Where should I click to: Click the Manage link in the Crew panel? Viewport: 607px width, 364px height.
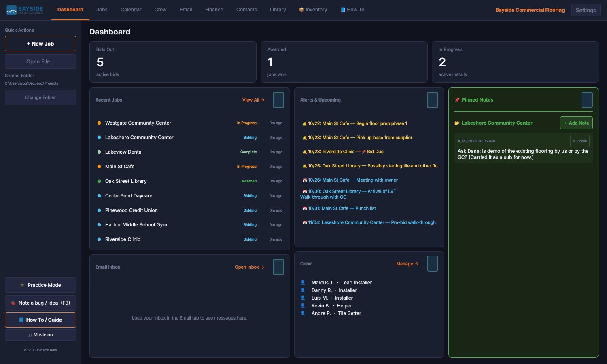click(x=407, y=264)
